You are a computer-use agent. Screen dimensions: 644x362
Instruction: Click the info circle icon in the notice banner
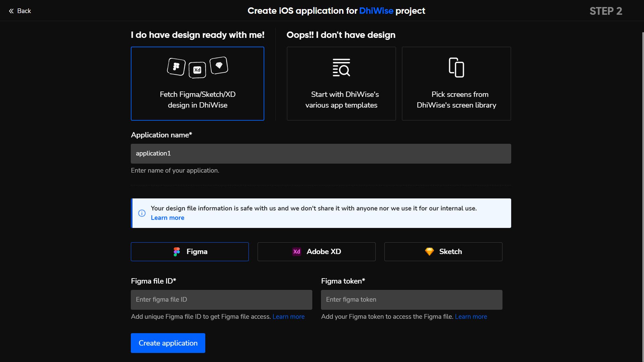click(x=142, y=213)
